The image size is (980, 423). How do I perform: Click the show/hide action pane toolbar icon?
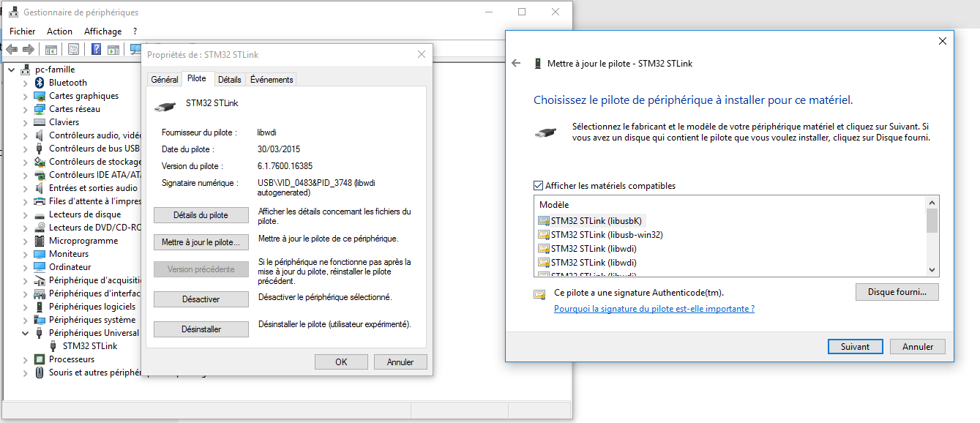[113, 50]
